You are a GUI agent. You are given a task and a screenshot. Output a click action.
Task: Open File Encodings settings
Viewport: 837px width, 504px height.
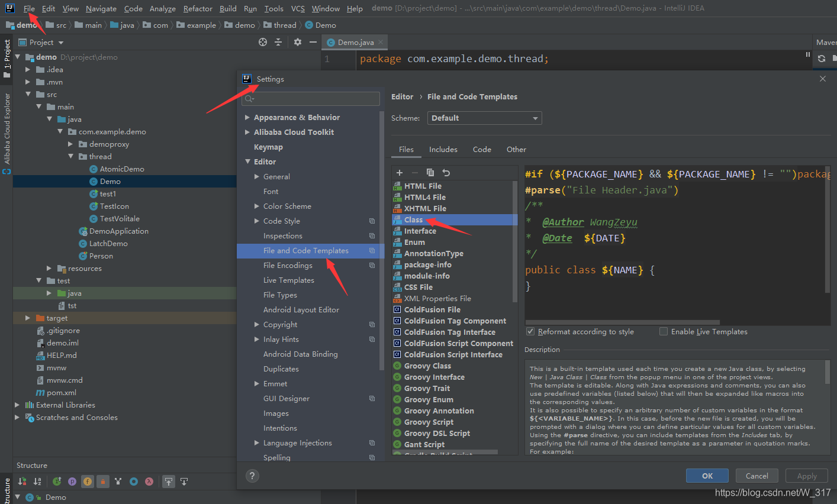(x=288, y=266)
